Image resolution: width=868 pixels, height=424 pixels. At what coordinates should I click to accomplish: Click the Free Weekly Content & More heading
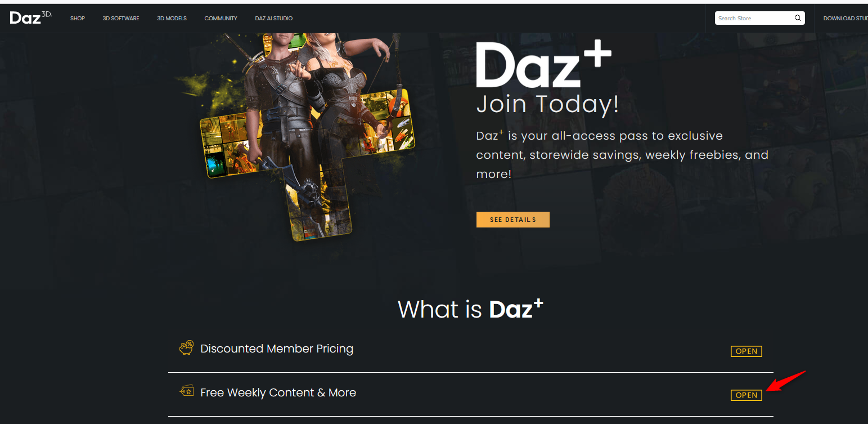(x=278, y=392)
